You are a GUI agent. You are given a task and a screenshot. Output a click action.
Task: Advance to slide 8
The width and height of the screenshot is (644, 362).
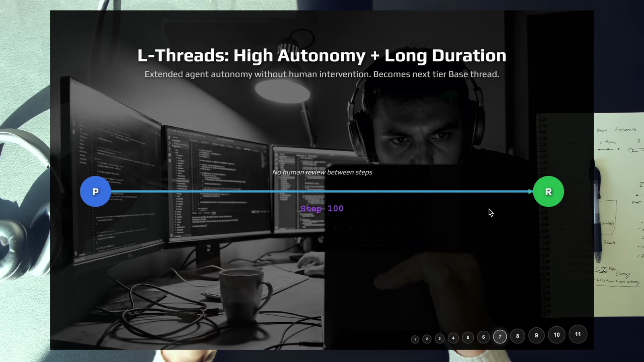pyautogui.click(x=518, y=336)
